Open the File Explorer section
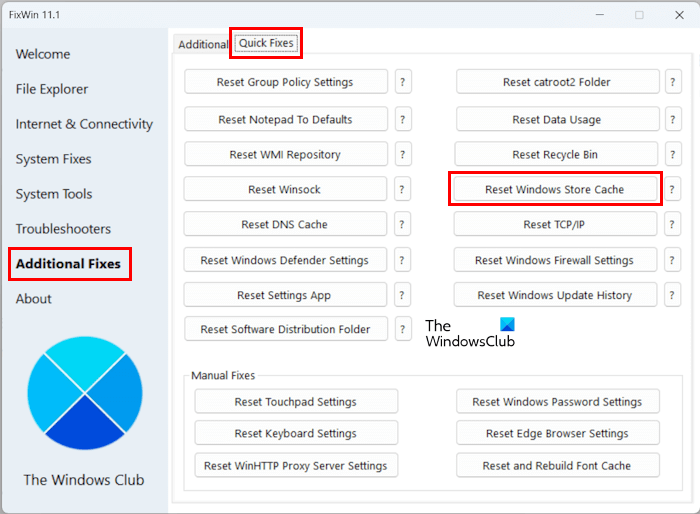700x514 pixels. [x=52, y=89]
